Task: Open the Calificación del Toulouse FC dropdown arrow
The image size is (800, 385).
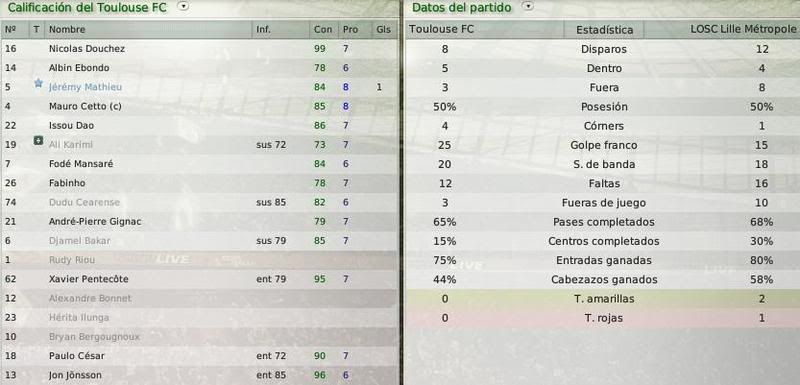Action: coord(183,6)
